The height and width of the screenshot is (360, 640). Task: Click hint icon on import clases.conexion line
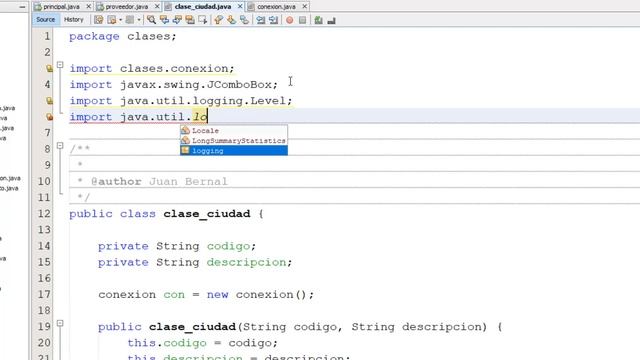(49, 69)
